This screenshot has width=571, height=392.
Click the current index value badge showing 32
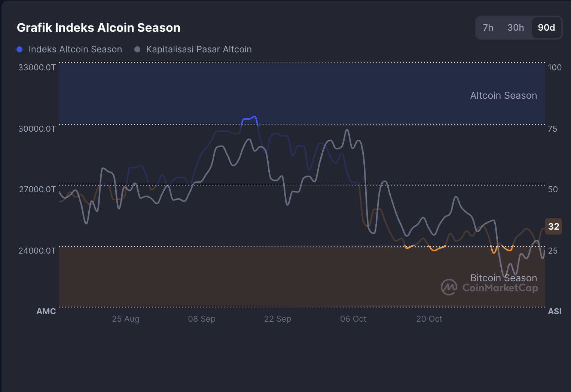(553, 226)
